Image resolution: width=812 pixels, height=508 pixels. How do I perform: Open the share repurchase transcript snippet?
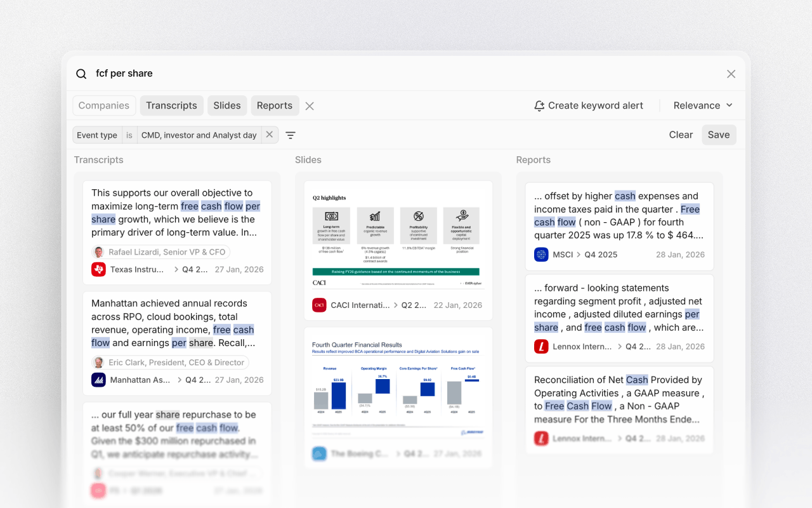point(174,434)
